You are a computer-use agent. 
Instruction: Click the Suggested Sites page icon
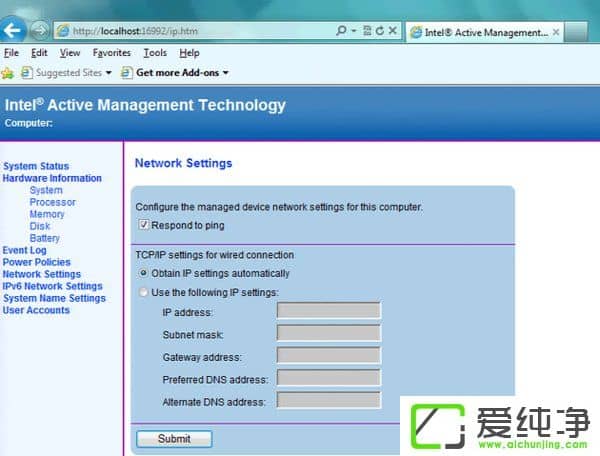(26, 72)
